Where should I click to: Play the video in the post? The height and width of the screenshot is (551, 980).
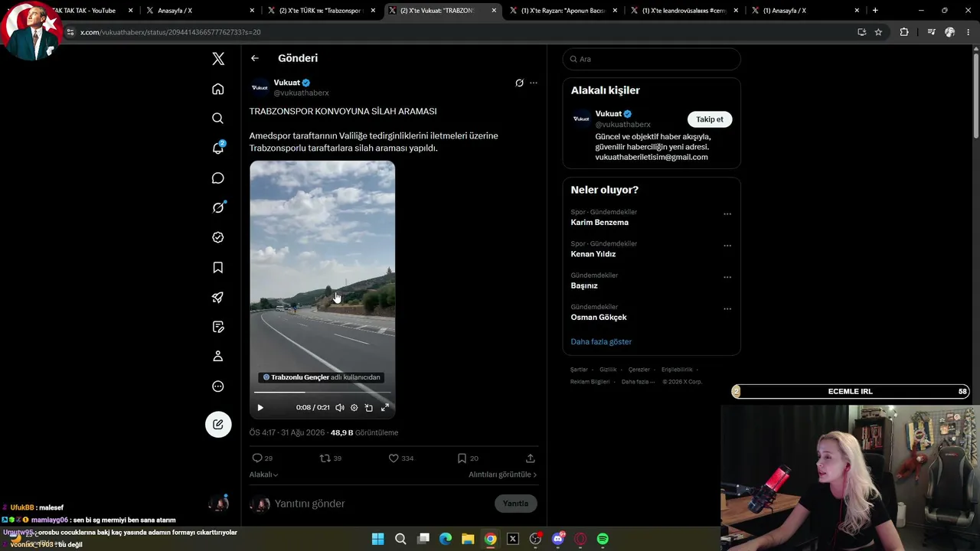pyautogui.click(x=260, y=408)
